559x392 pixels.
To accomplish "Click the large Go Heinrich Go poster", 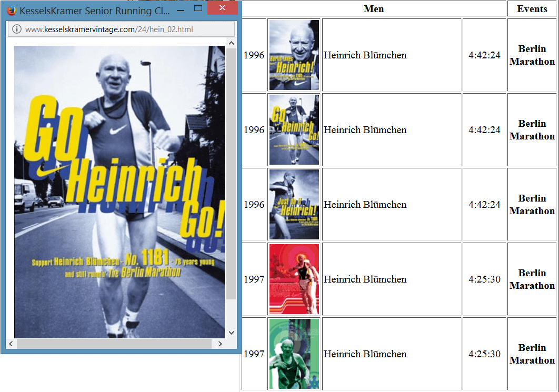I will click(x=119, y=192).
